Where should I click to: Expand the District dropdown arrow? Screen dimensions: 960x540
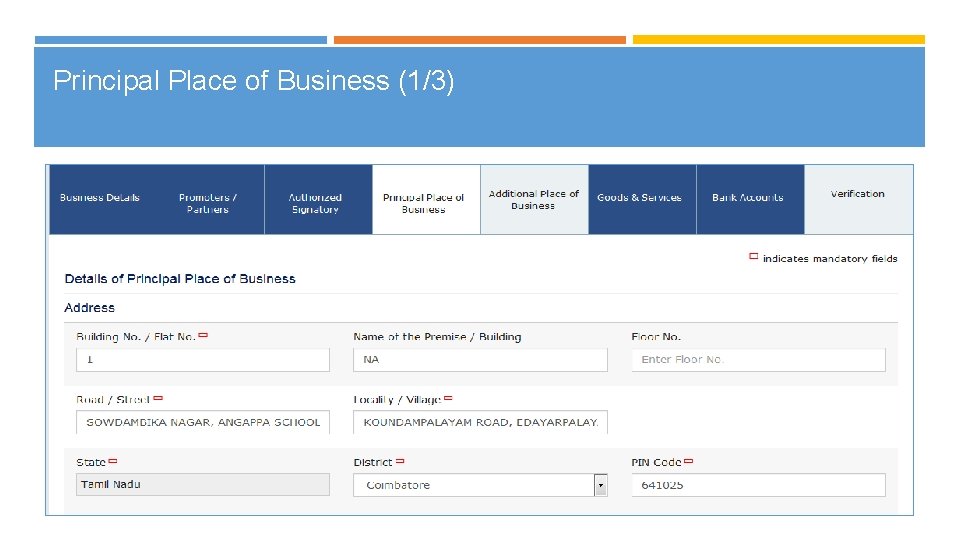point(601,486)
